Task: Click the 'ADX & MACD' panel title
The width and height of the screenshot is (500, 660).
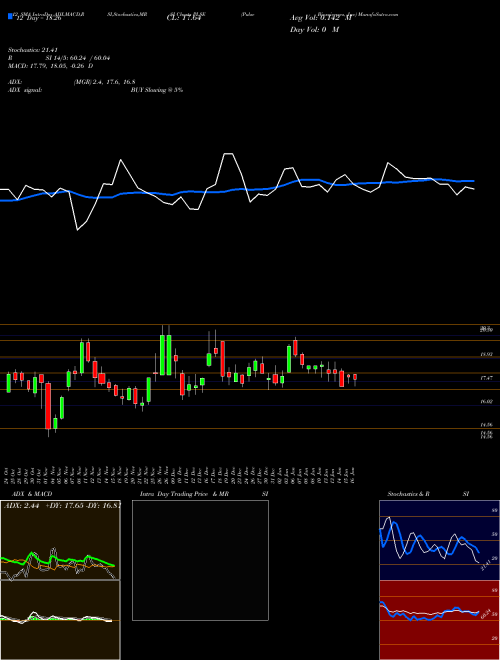Action: click(x=32, y=494)
